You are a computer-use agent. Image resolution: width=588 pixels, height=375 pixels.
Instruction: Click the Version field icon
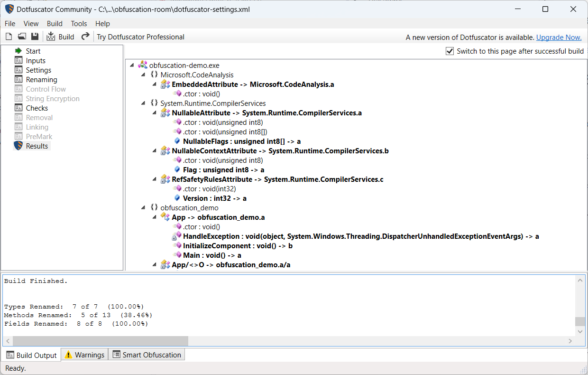tap(177, 198)
